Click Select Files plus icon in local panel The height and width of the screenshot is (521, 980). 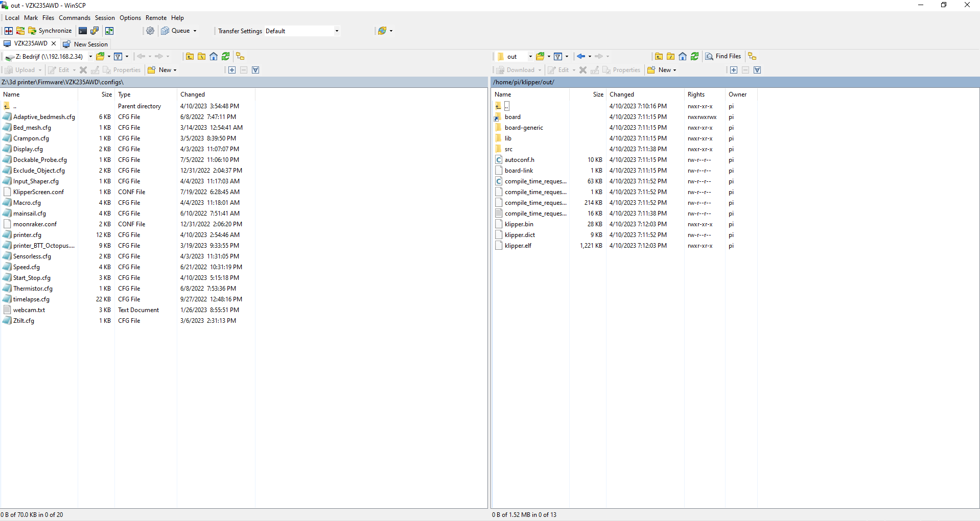[x=232, y=70]
